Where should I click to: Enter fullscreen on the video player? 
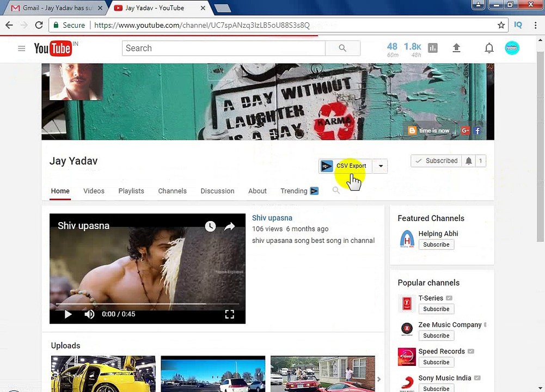point(229,314)
